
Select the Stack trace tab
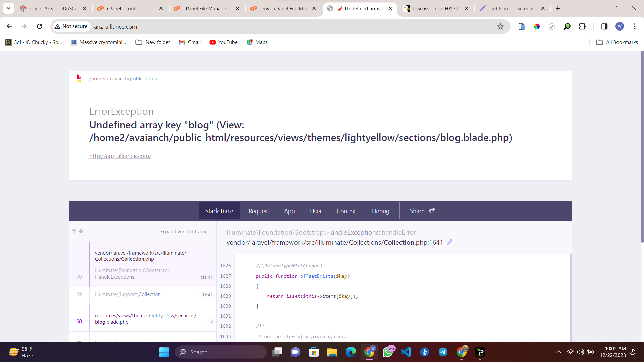219,211
